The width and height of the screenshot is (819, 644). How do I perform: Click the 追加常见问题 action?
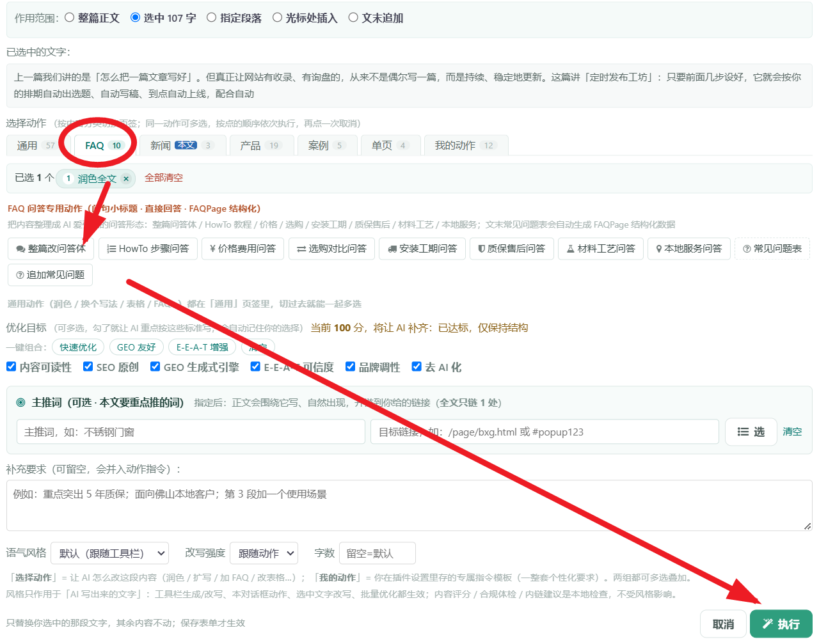tap(51, 275)
